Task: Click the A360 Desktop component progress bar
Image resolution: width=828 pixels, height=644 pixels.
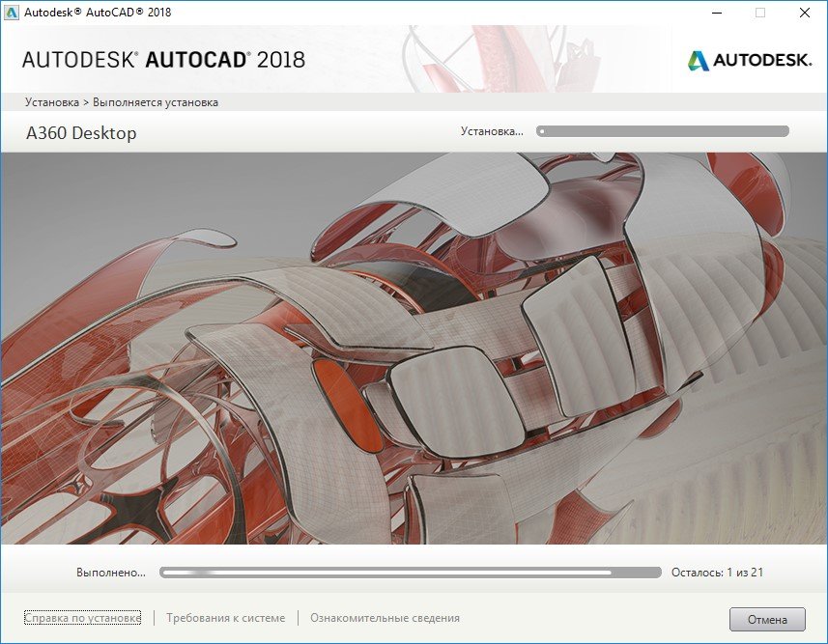Action: coord(663,131)
